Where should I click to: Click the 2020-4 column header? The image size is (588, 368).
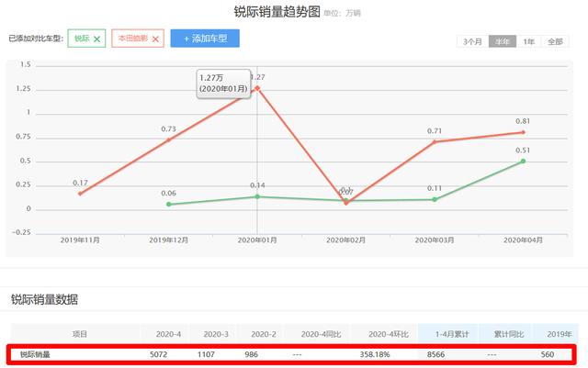pyautogui.click(x=168, y=334)
